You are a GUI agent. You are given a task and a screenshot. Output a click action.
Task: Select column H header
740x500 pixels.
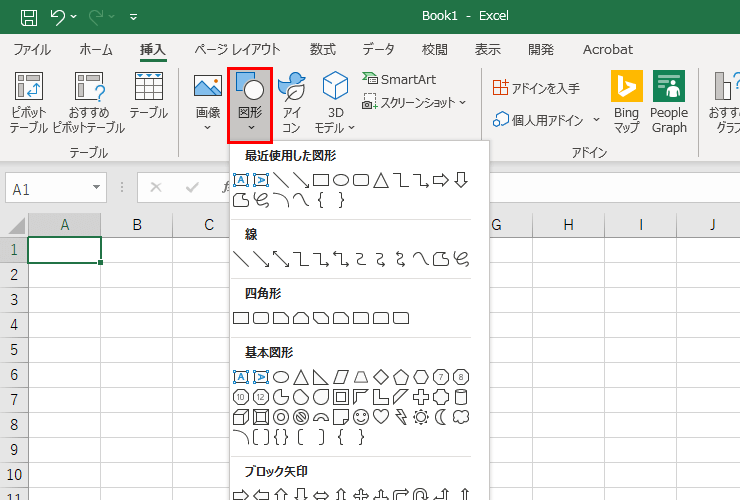pyautogui.click(x=569, y=225)
